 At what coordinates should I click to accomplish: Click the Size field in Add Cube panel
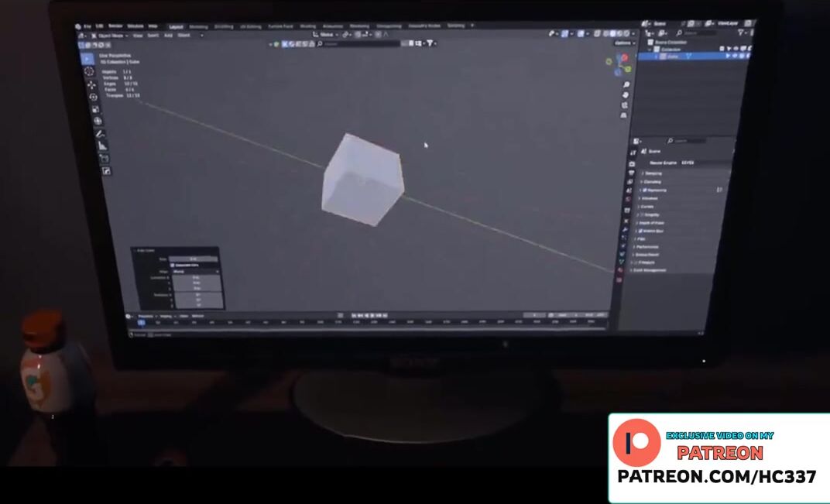[x=194, y=259]
